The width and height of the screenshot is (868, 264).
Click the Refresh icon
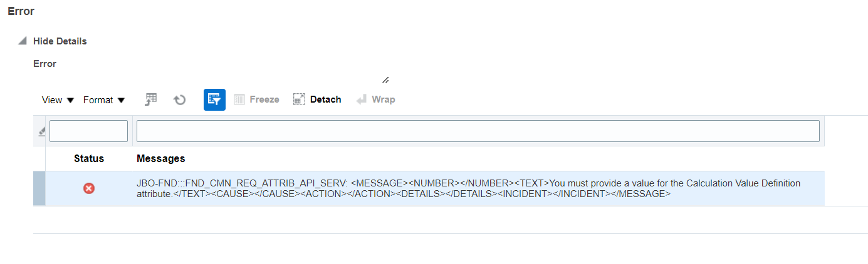180,99
